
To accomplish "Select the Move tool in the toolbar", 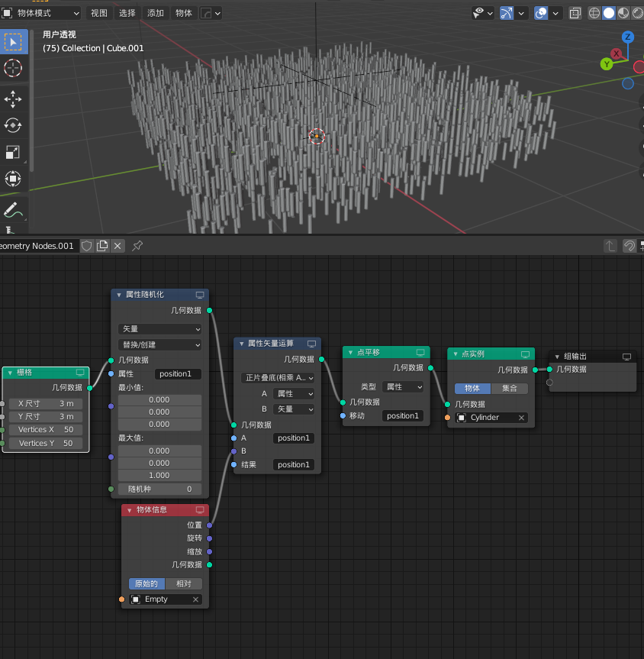I will click(12, 99).
